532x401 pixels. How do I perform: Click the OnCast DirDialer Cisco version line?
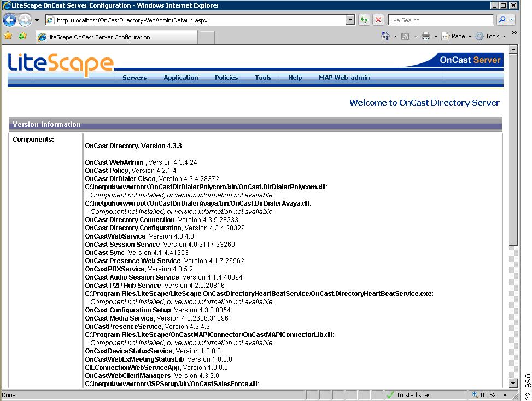[x=152, y=178]
